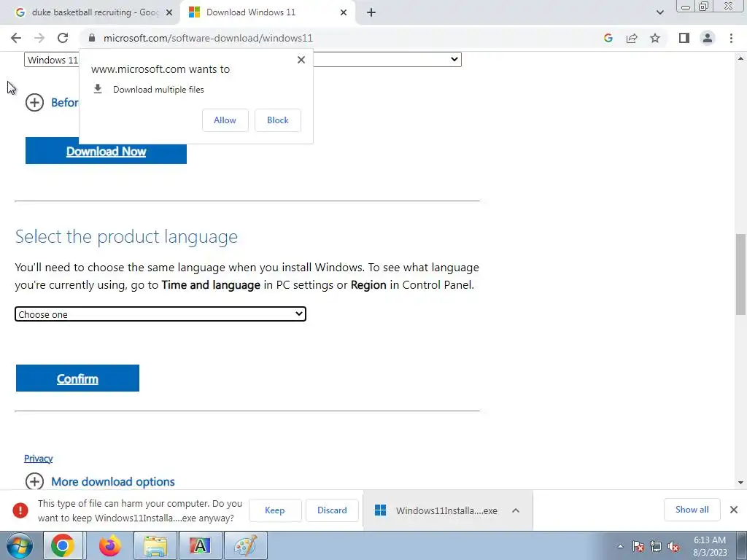This screenshot has height=560, width=747.
Task: Click the Action Center flag icon
Action: [638, 547]
